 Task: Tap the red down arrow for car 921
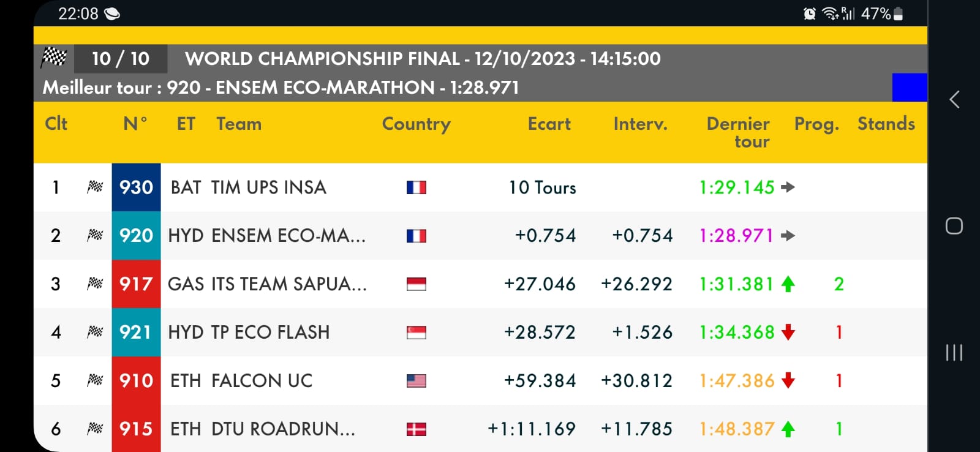(788, 333)
